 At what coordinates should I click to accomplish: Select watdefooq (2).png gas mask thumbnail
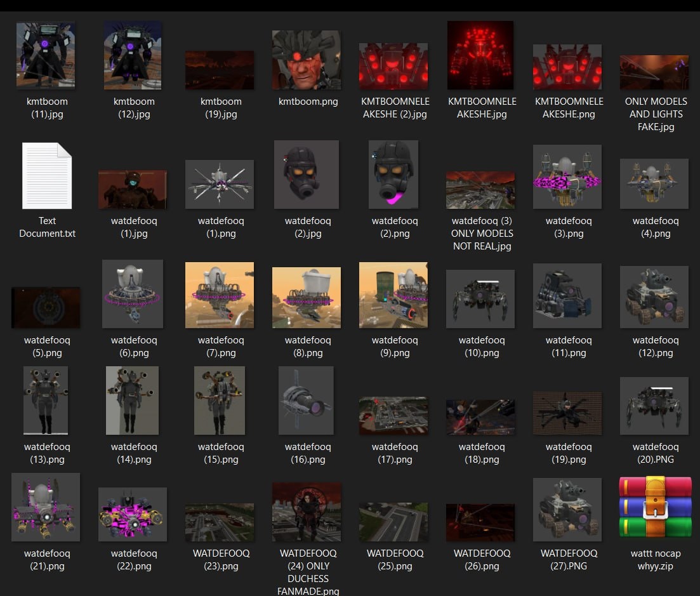pos(393,175)
